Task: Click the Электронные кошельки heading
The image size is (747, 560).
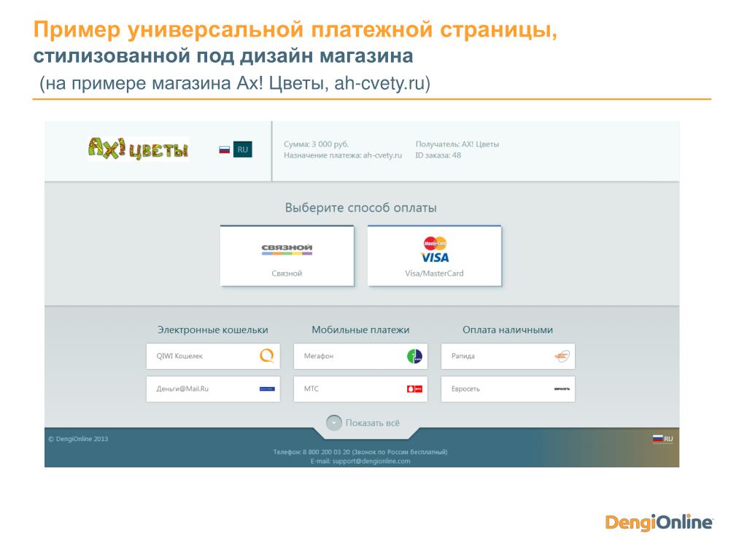Action: pyautogui.click(x=213, y=330)
